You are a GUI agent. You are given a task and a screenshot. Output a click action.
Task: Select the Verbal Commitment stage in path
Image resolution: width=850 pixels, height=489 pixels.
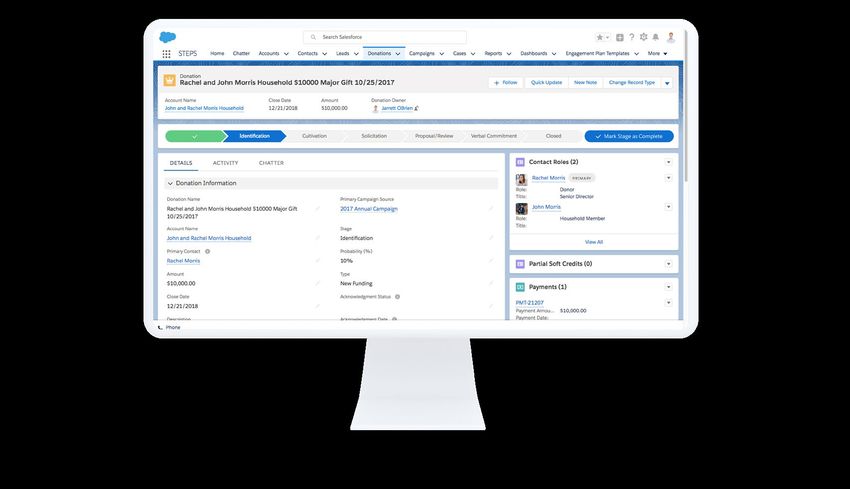click(x=494, y=136)
